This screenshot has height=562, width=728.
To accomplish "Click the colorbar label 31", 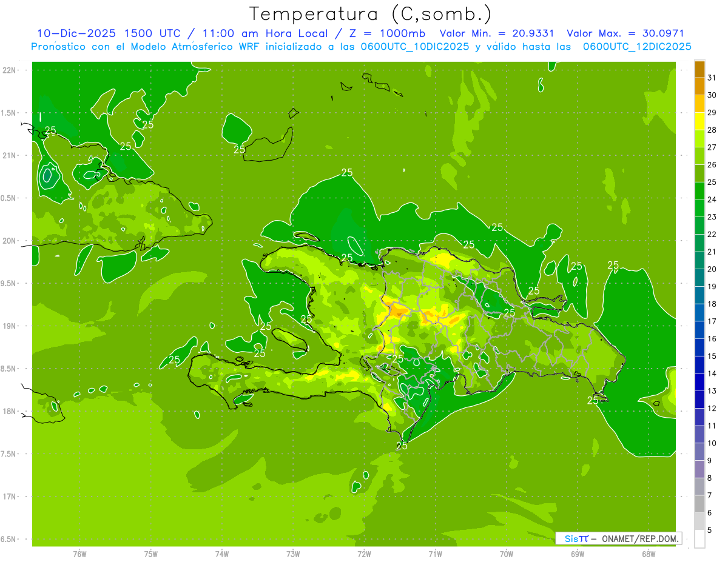I will [x=712, y=78].
